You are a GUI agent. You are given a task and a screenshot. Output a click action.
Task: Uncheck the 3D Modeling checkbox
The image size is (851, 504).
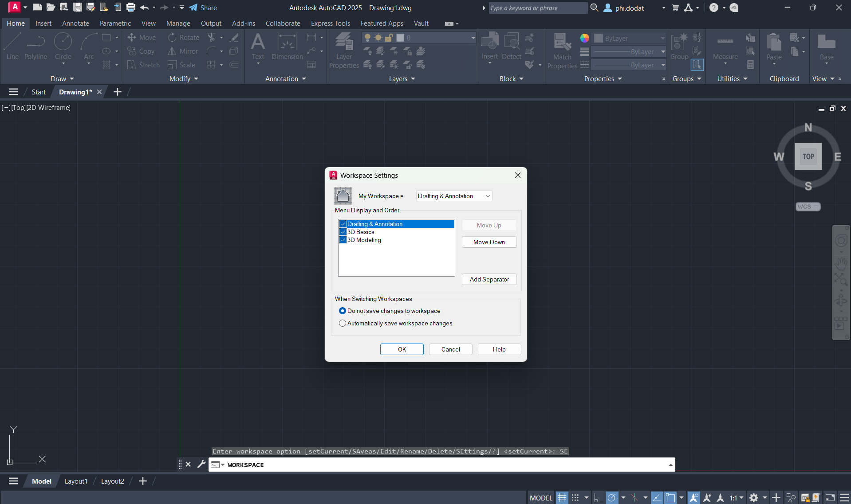(x=343, y=240)
